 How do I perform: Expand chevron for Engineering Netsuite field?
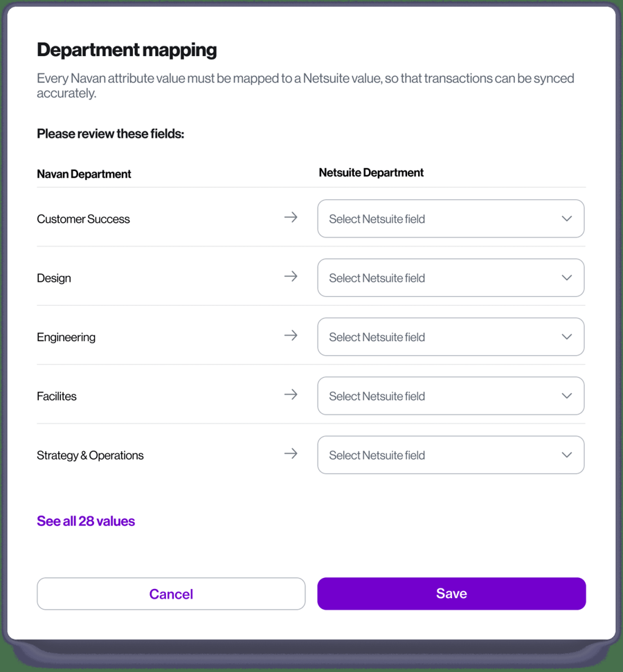pyautogui.click(x=567, y=337)
